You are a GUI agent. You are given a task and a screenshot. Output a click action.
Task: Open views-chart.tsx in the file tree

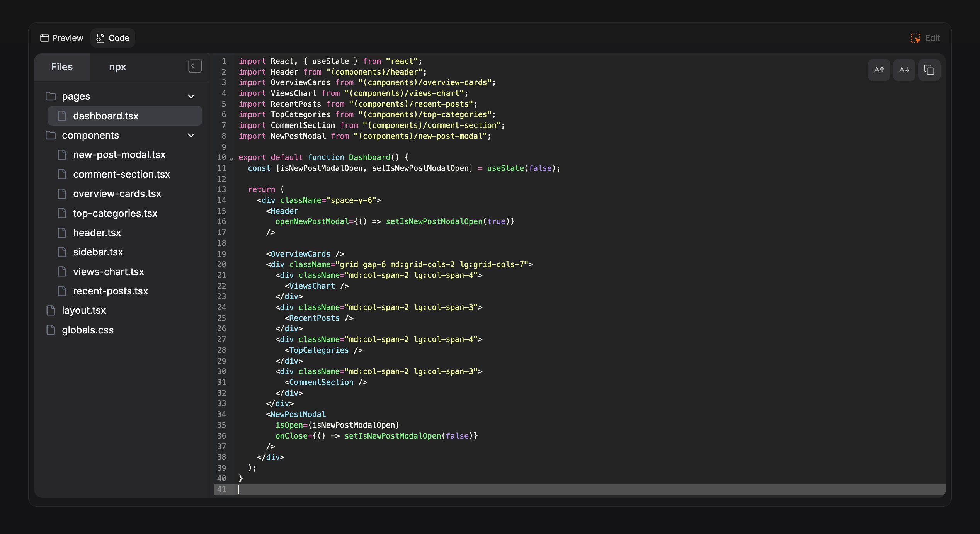coord(108,272)
